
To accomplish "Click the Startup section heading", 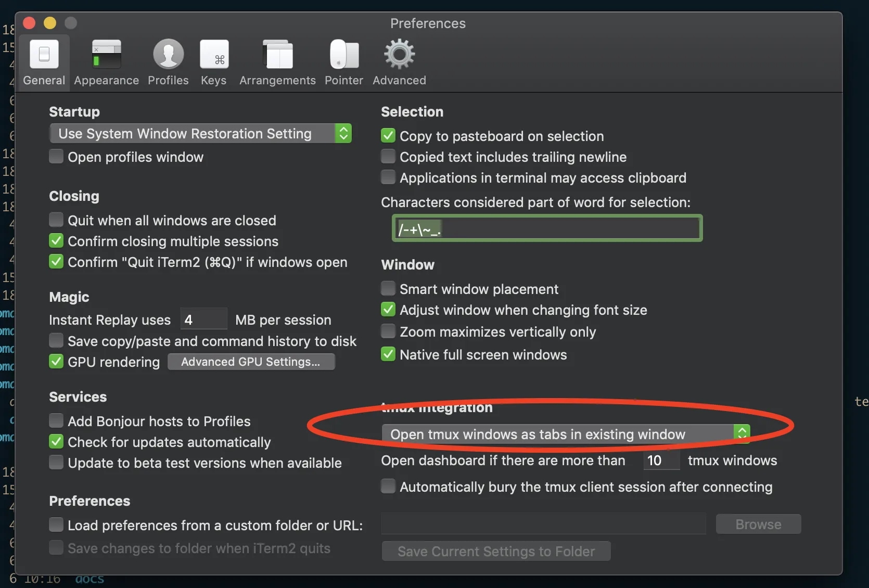I will pyautogui.click(x=74, y=112).
